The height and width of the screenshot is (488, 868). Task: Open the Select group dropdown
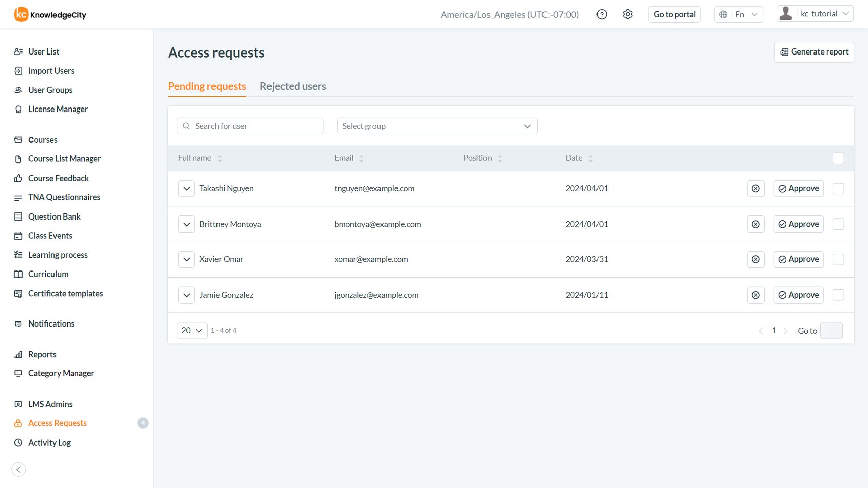pyautogui.click(x=437, y=126)
